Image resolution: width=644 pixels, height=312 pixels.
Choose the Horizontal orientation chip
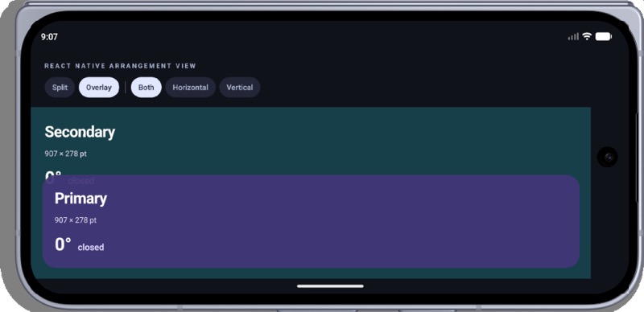[190, 88]
